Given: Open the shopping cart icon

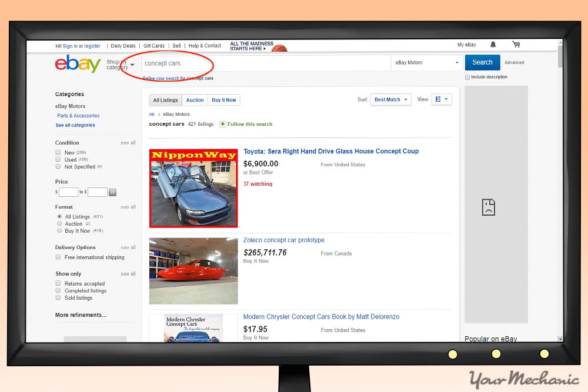Looking at the screenshot, I should pos(516,44).
